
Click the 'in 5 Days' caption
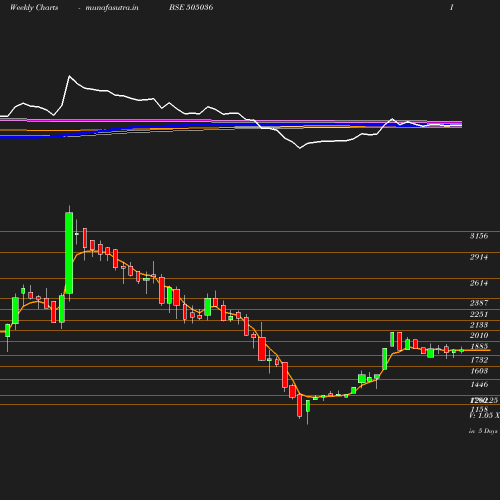[483, 431]
